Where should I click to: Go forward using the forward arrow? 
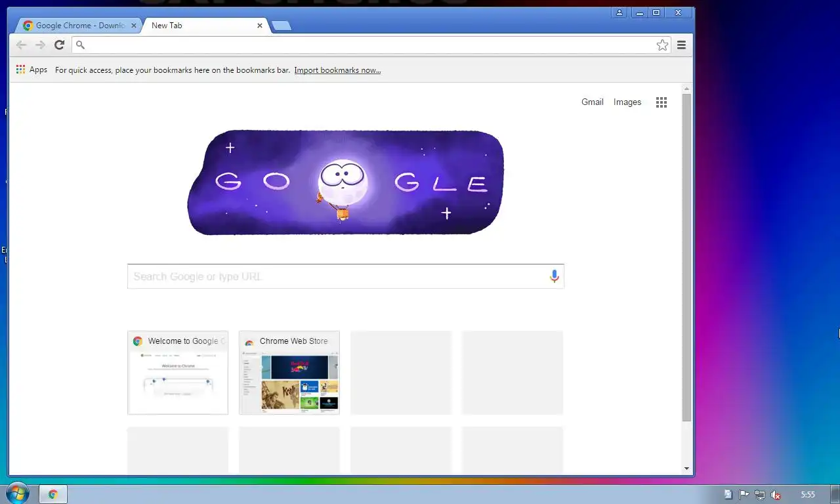click(x=40, y=45)
